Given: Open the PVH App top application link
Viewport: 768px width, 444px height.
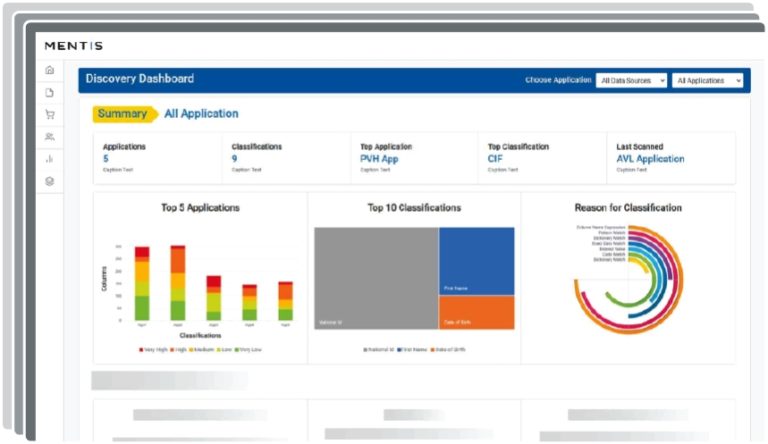Looking at the screenshot, I should 379,159.
